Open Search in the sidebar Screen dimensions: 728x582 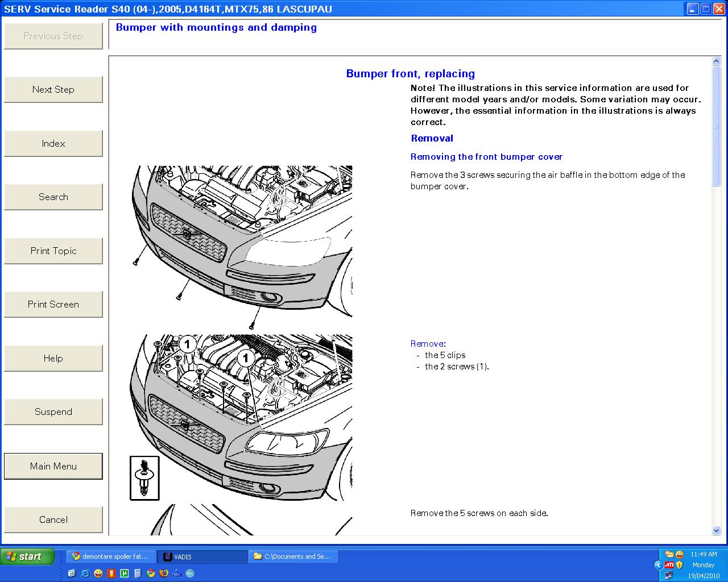click(x=53, y=197)
